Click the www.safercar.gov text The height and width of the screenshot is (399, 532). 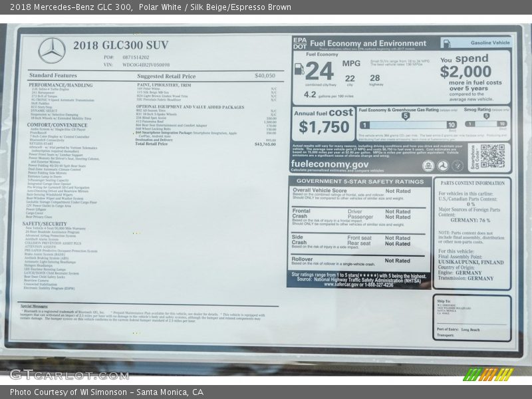tap(340, 285)
